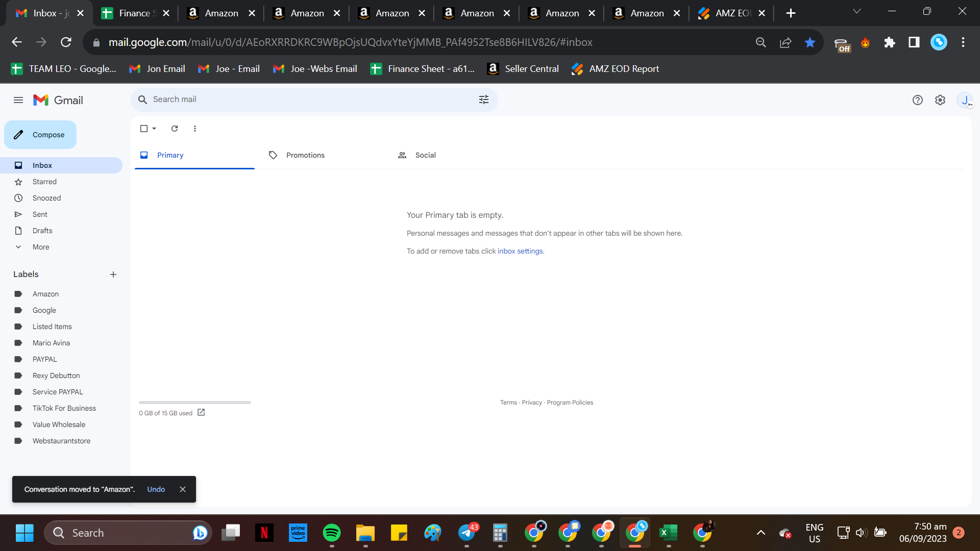Share this page icon in address bar
This screenshot has width=980, height=551.
pyautogui.click(x=786, y=42)
